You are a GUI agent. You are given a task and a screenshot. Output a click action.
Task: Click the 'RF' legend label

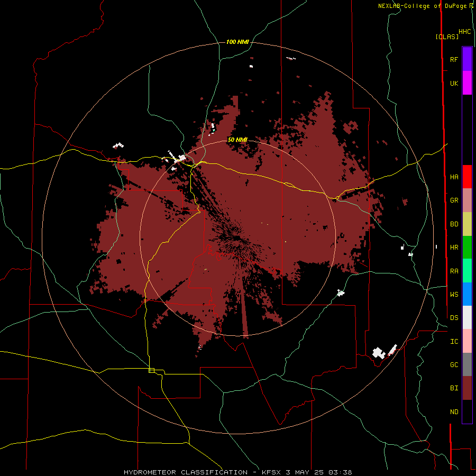click(454, 59)
